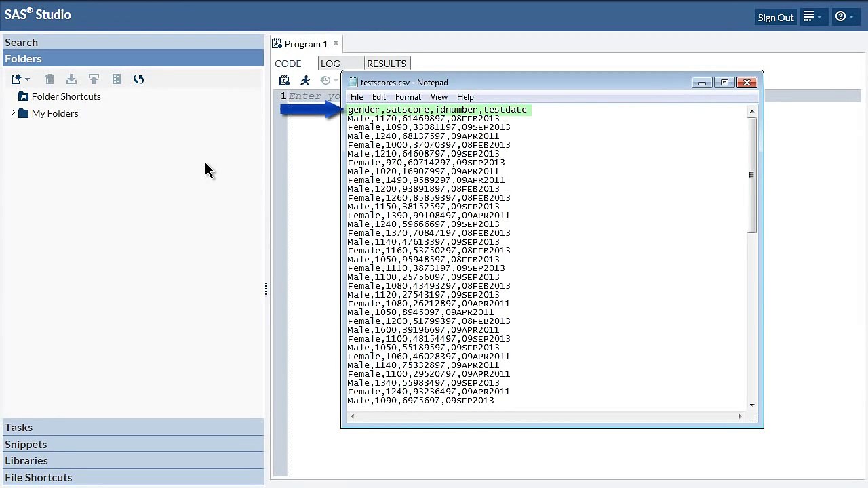Click the line Female,970,60714297,09SEP2013
The height and width of the screenshot is (488, 868).
(x=426, y=163)
